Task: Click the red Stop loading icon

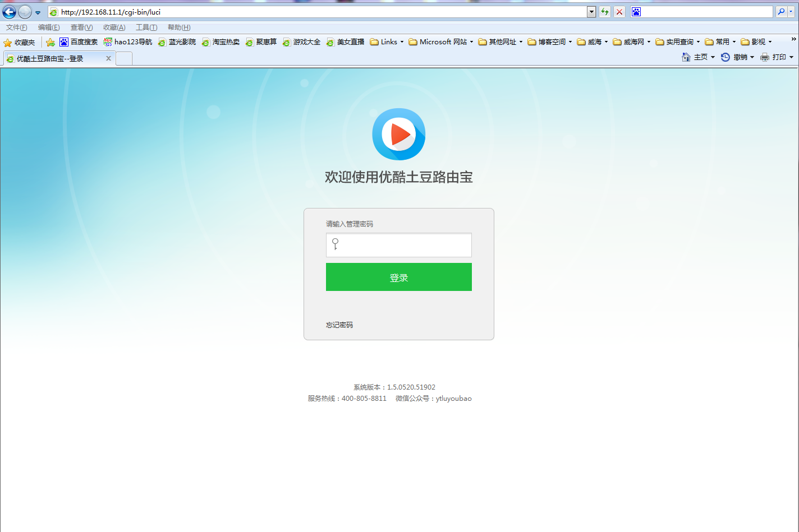Action: click(619, 12)
